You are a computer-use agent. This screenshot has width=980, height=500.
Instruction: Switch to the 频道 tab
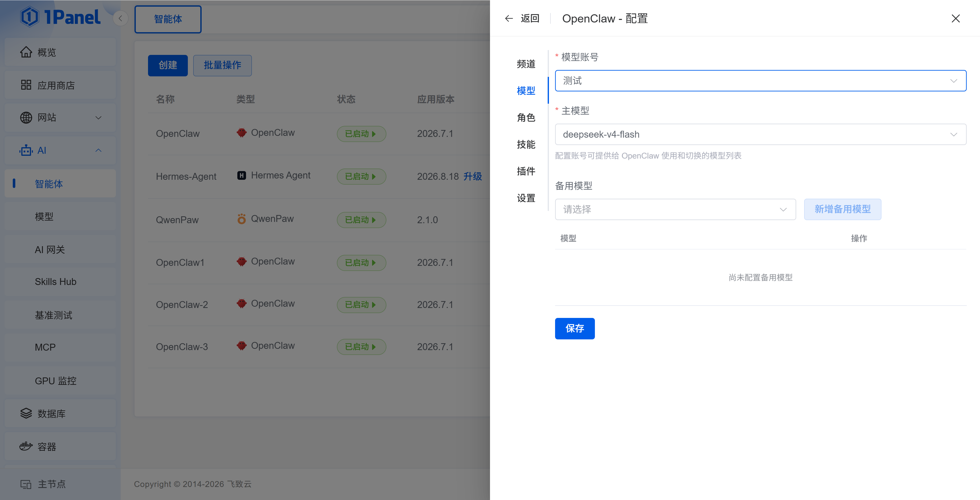pyautogui.click(x=526, y=64)
